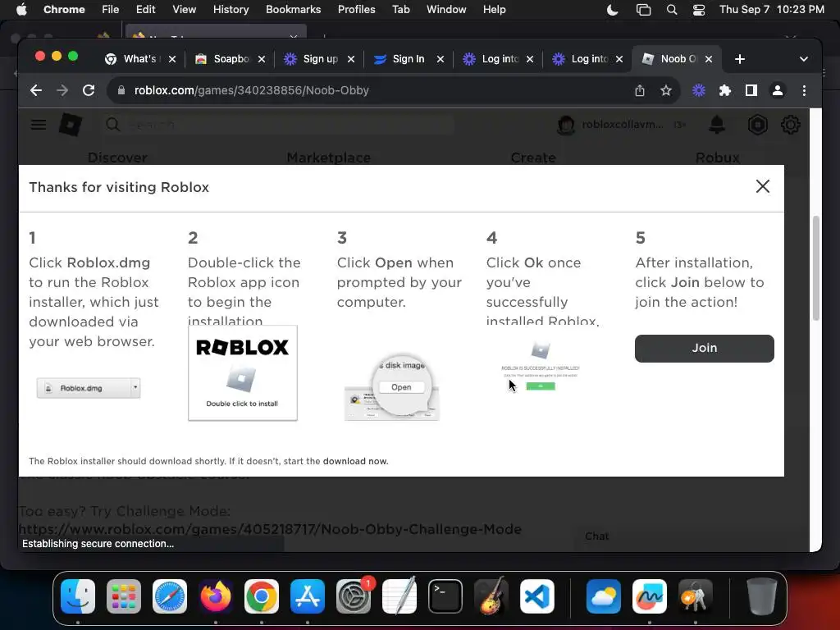
Task: Open GarageBand from the dock
Action: coord(491,596)
